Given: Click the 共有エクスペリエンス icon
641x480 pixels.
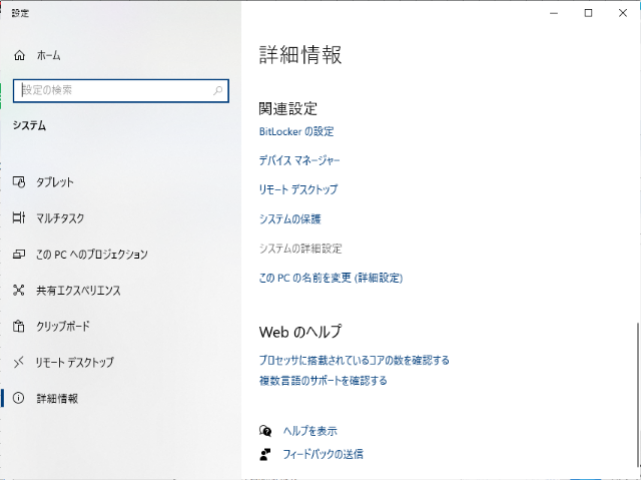Looking at the screenshot, I should [19, 290].
